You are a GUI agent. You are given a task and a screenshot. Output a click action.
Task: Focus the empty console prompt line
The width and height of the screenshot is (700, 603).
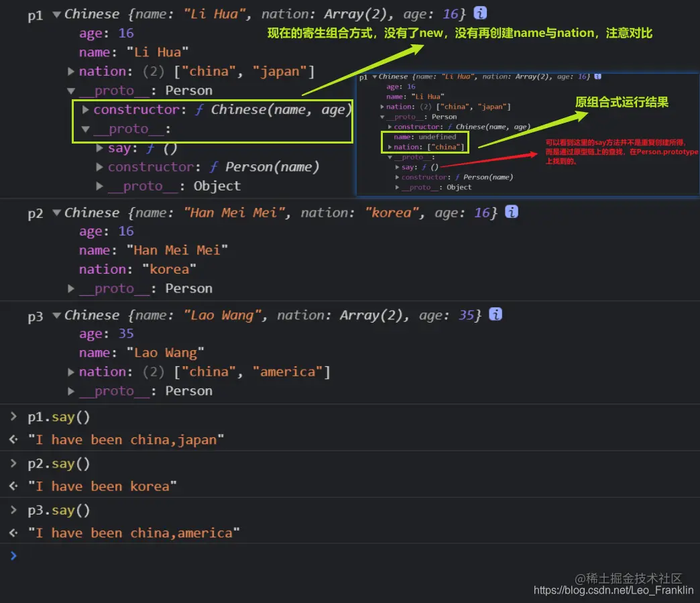click(350, 555)
